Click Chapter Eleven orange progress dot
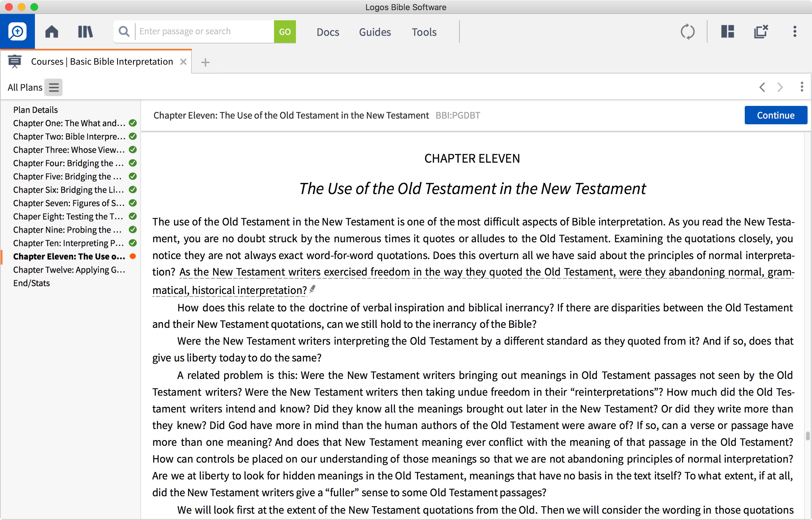The height and width of the screenshot is (520, 812). (x=133, y=256)
